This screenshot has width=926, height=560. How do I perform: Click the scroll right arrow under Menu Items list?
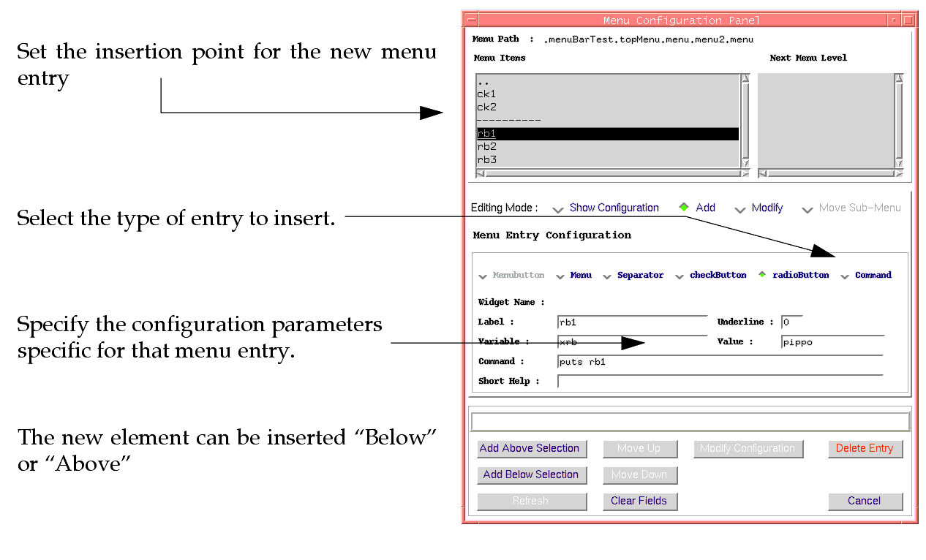click(x=745, y=174)
